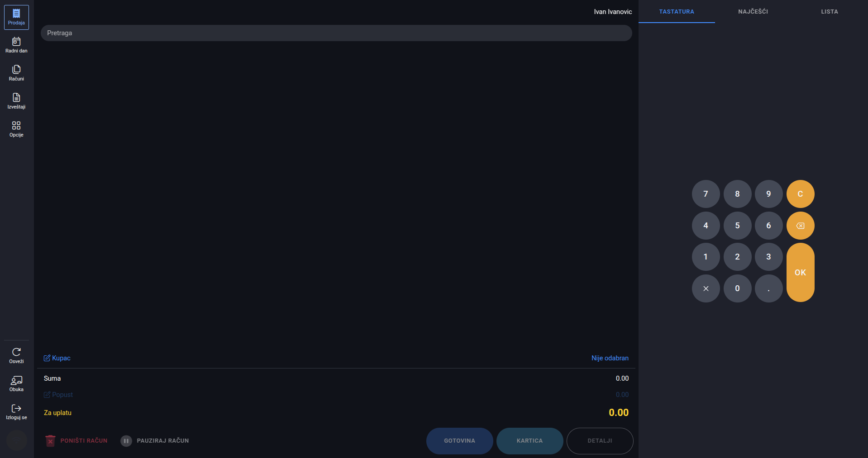Click the Kartica card payment button

click(x=529, y=441)
